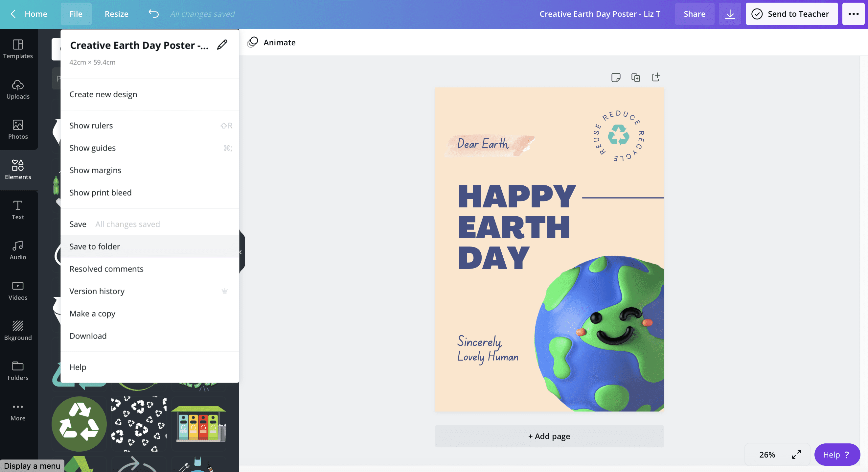Duplicate the current page
This screenshot has height=472, width=868.
pyautogui.click(x=636, y=77)
